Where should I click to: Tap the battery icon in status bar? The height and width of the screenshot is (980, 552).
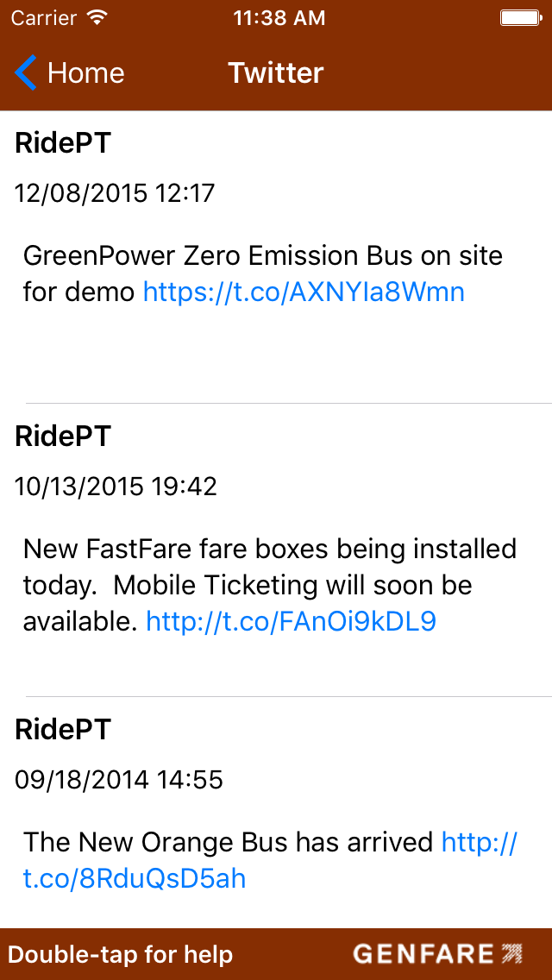click(x=518, y=16)
